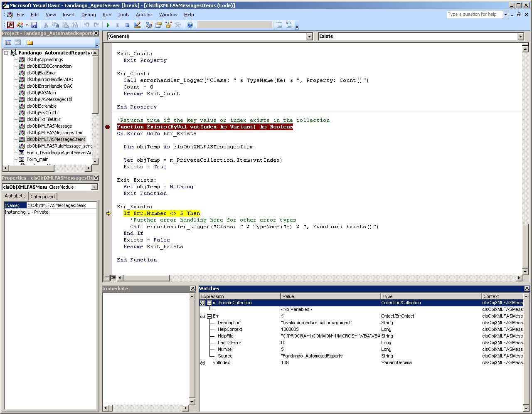Click the View Microsoft Access icon
This screenshot has height=414, width=532.
10,25
